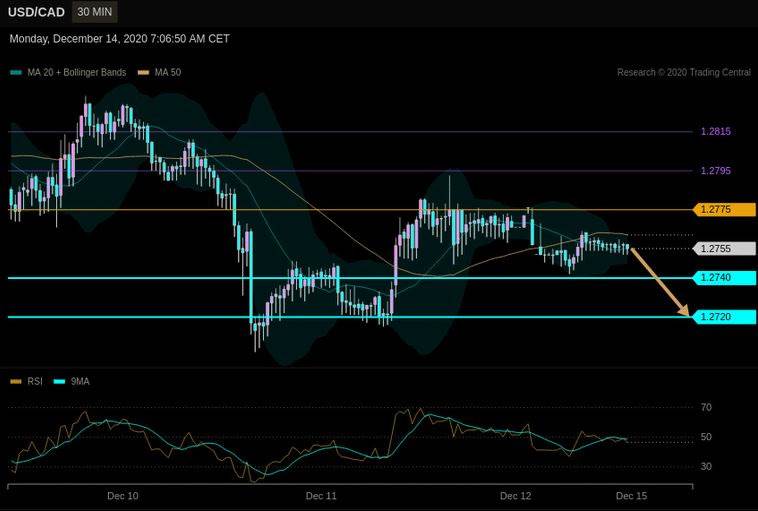Click the RSI 50 axis value

[x=706, y=437]
